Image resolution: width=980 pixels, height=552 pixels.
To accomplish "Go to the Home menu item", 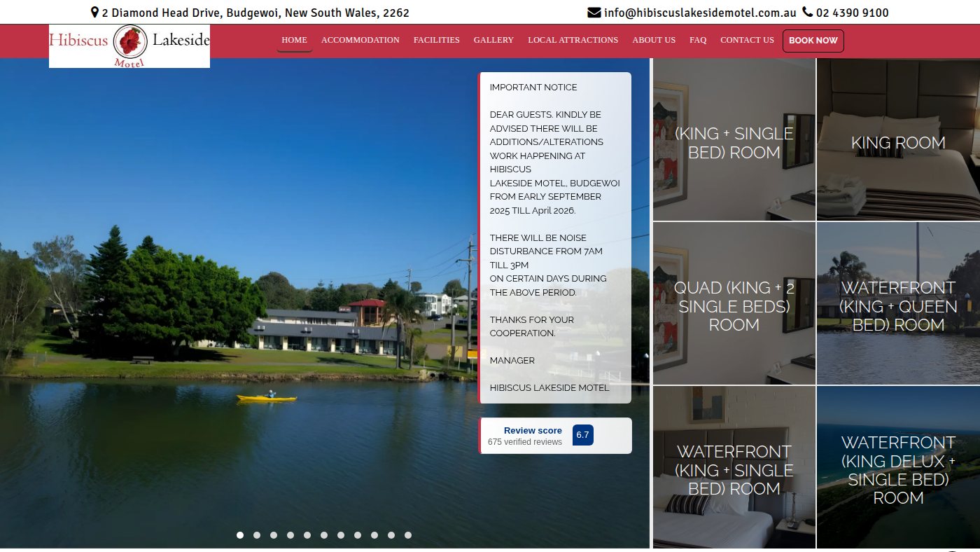I will pos(294,40).
